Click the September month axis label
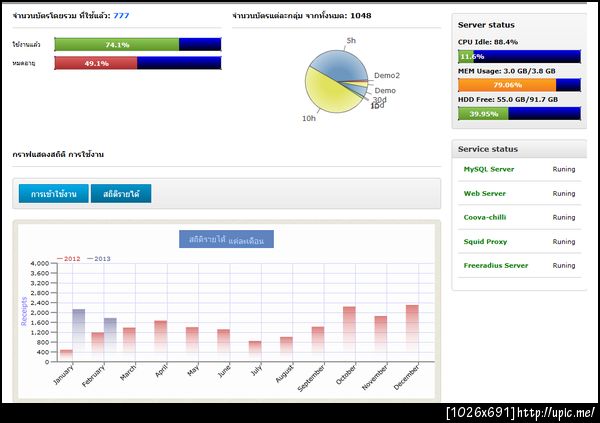The width and height of the screenshot is (600, 423). [x=311, y=378]
